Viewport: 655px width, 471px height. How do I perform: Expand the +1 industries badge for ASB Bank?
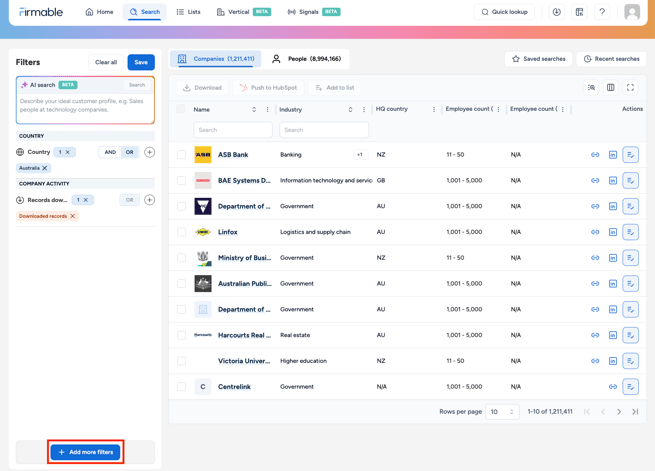click(x=359, y=155)
